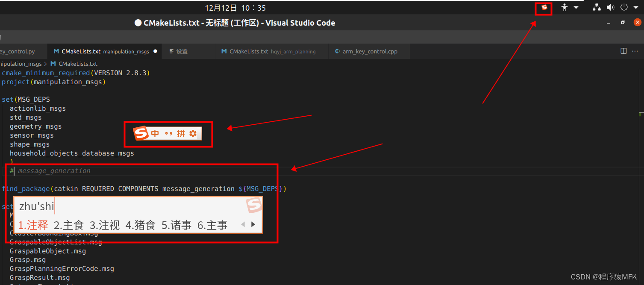This screenshot has width=644, height=285.
Task: Click CMakeLists.txt in the breadcrumb
Action: (78, 64)
